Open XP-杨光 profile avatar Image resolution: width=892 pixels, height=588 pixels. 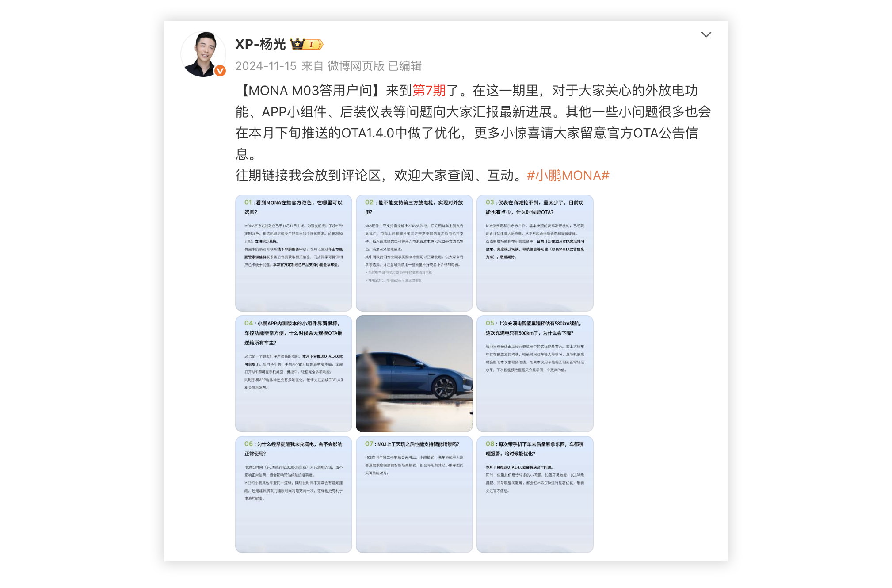point(203,54)
